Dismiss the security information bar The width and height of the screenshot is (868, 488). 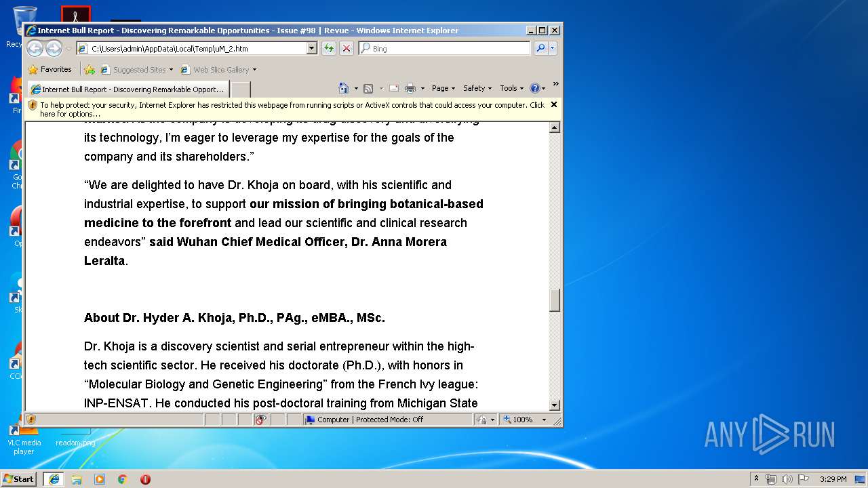click(x=554, y=104)
